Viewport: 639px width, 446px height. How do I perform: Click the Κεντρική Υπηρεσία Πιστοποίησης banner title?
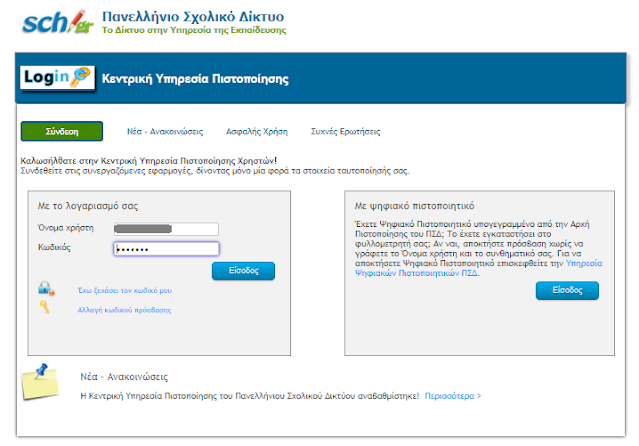click(195, 78)
